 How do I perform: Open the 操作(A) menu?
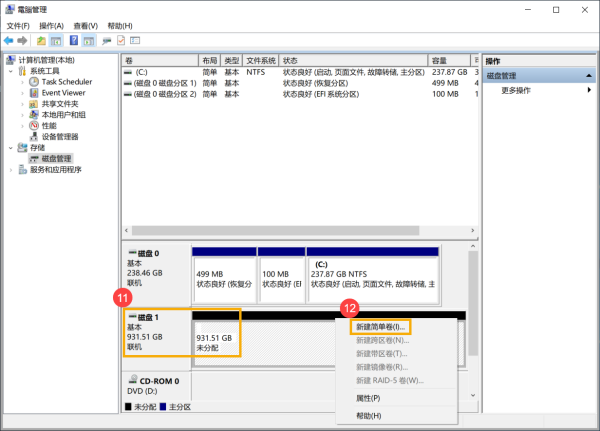coord(51,25)
